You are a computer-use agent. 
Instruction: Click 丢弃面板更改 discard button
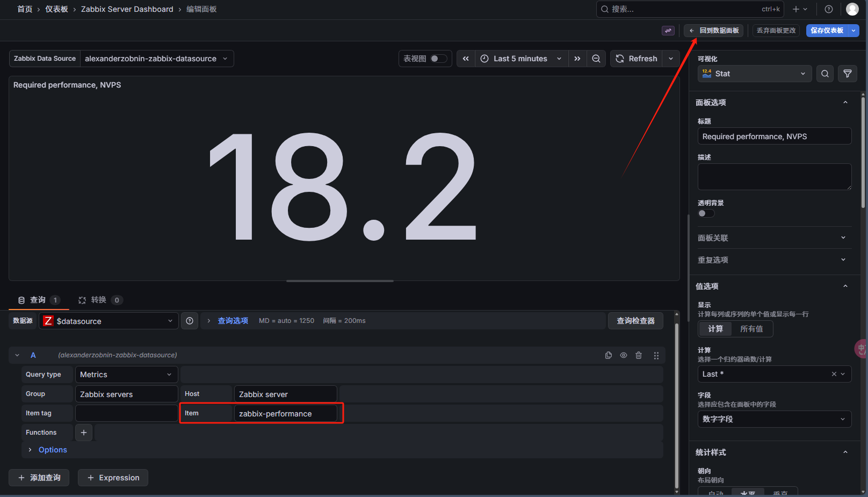click(776, 31)
